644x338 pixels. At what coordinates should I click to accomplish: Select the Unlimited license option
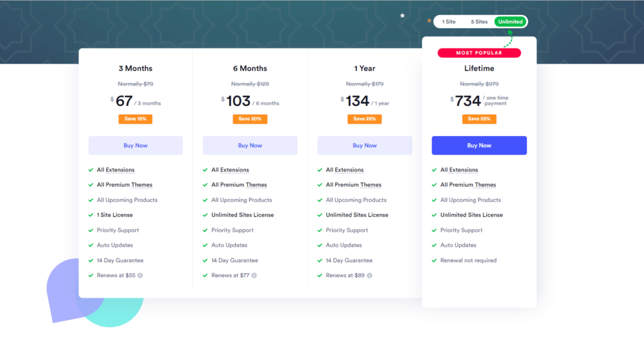(510, 22)
